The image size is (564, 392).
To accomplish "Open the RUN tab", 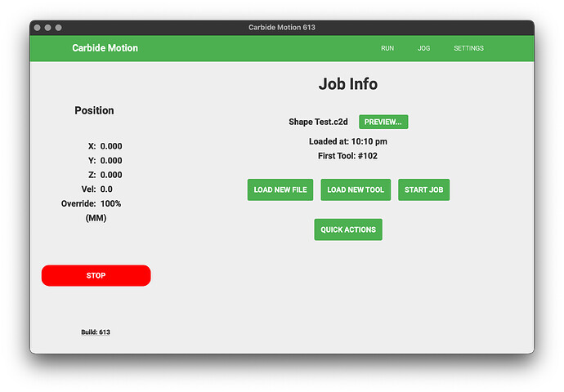I will tap(387, 48).
